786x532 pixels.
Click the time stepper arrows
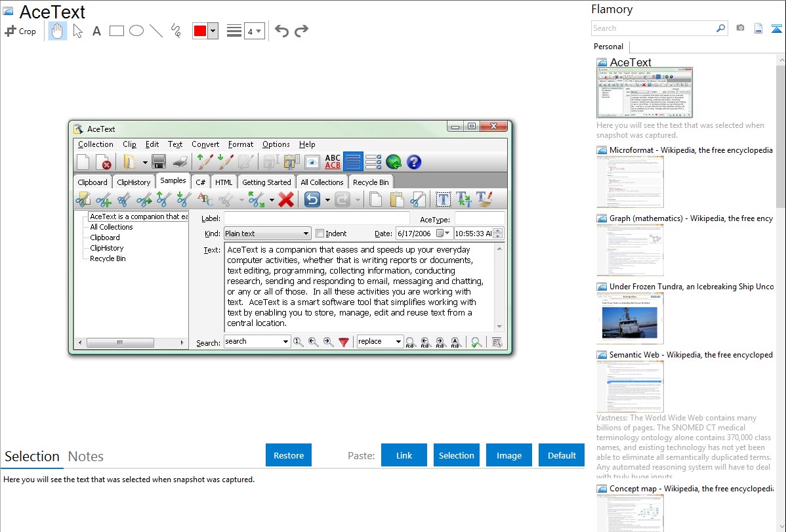pyautogui.click(x=498, y=234)
